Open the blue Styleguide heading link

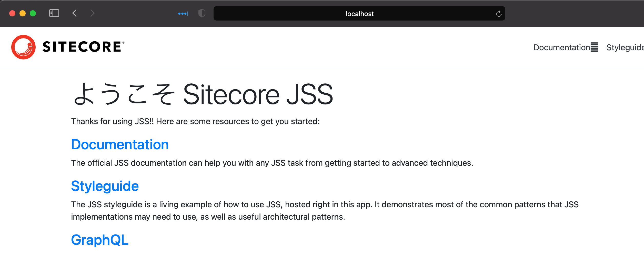105,186
